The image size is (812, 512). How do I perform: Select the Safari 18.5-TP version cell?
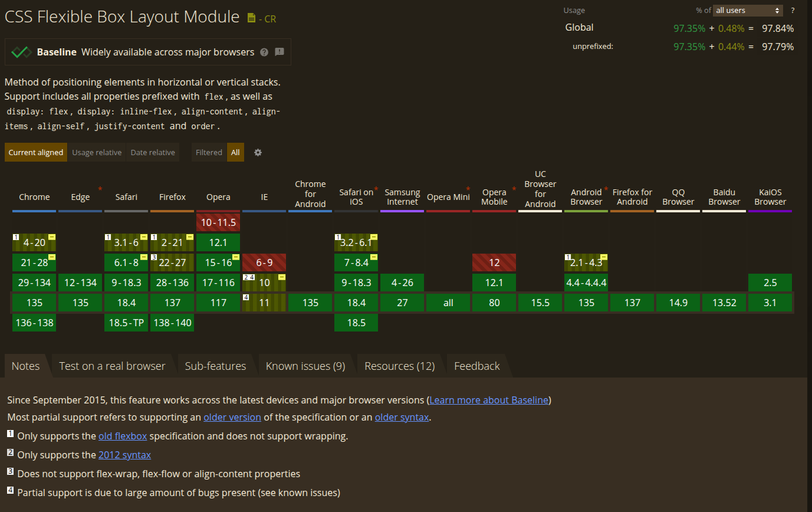126,323
